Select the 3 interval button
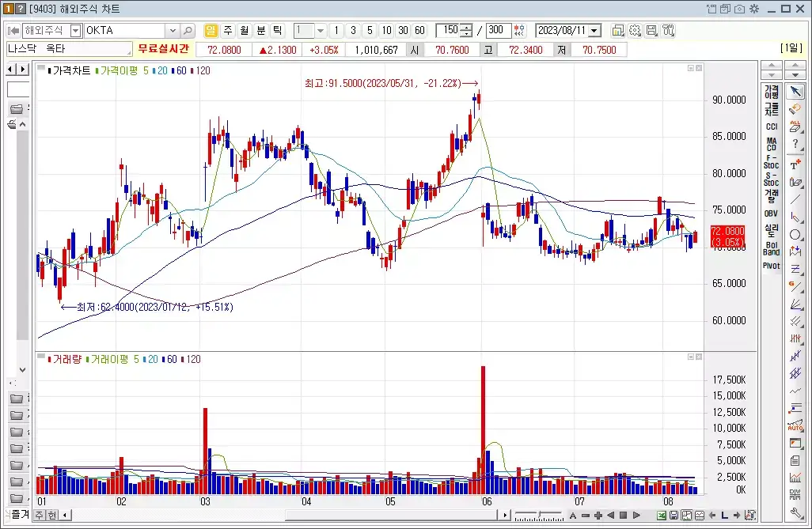Screen dimensions: 812x529 [x=353, y=31]
